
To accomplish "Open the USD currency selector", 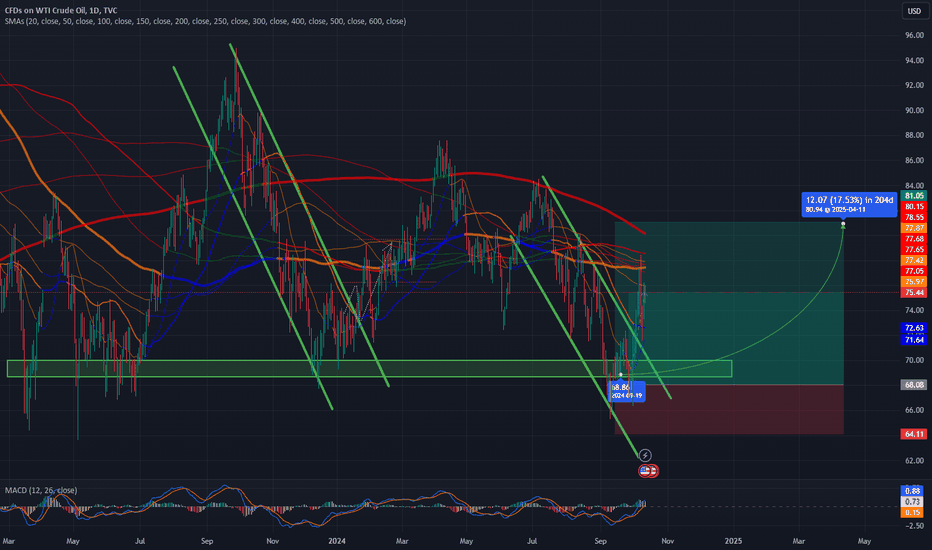I will [914, 11].
